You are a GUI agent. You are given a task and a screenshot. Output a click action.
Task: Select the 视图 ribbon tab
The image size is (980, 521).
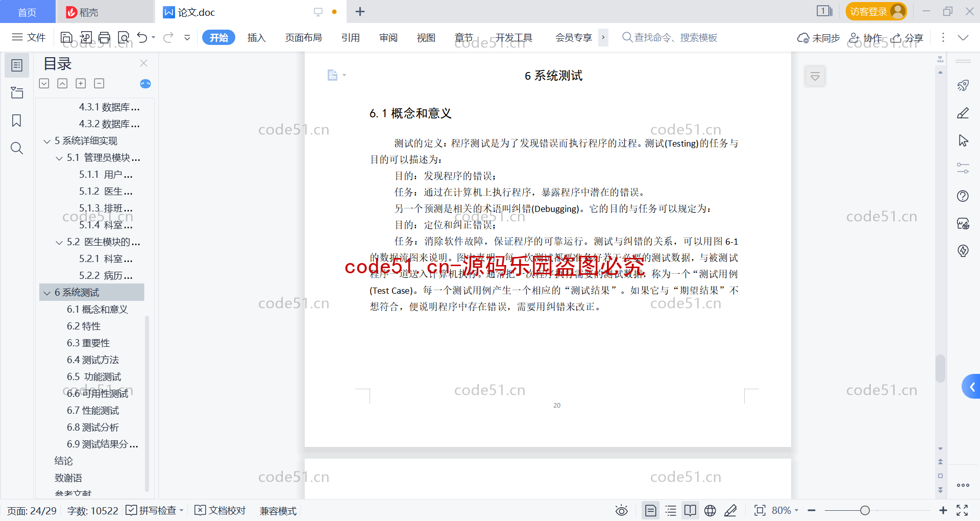pyautogui.click(x=426, y=37)
